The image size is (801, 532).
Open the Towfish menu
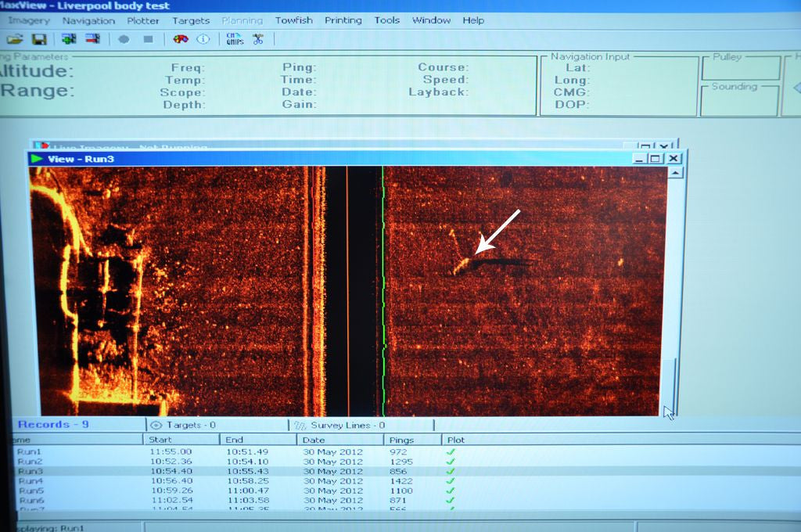(294, 20)
